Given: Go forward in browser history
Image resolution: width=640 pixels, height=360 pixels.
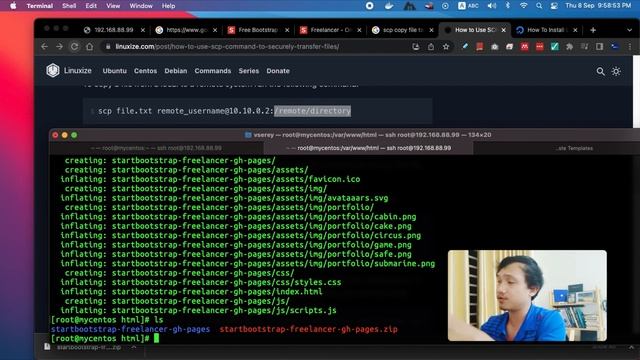Looking at the screenshot, I should (x=59, y=47).
